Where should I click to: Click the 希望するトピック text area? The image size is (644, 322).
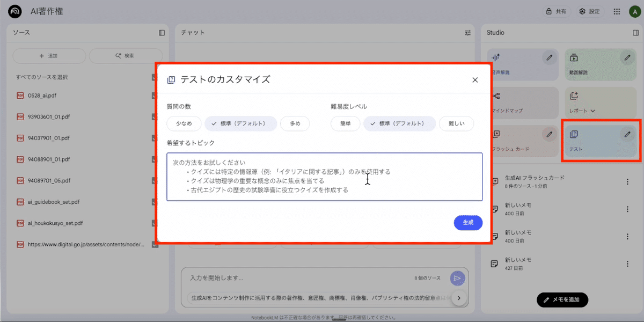coord(324,177)
